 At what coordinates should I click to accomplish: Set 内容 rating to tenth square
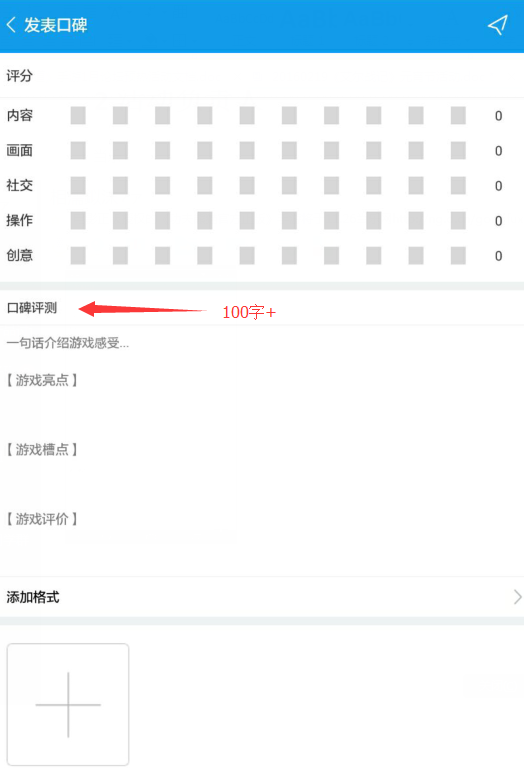pos(458,115)
